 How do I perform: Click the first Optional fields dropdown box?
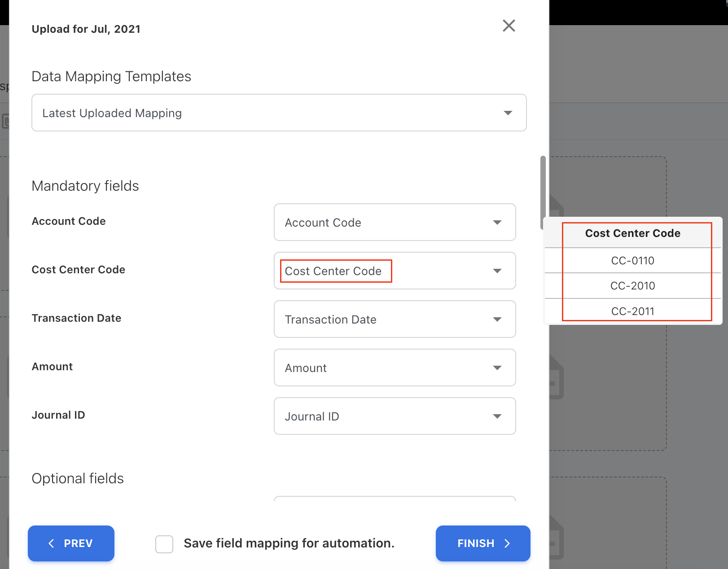[x=394, y=499]
